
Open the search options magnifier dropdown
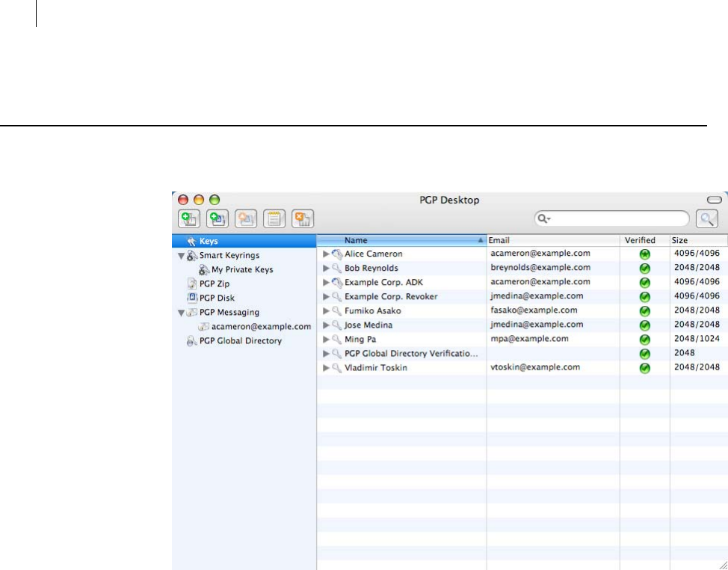tap(543, 219)
